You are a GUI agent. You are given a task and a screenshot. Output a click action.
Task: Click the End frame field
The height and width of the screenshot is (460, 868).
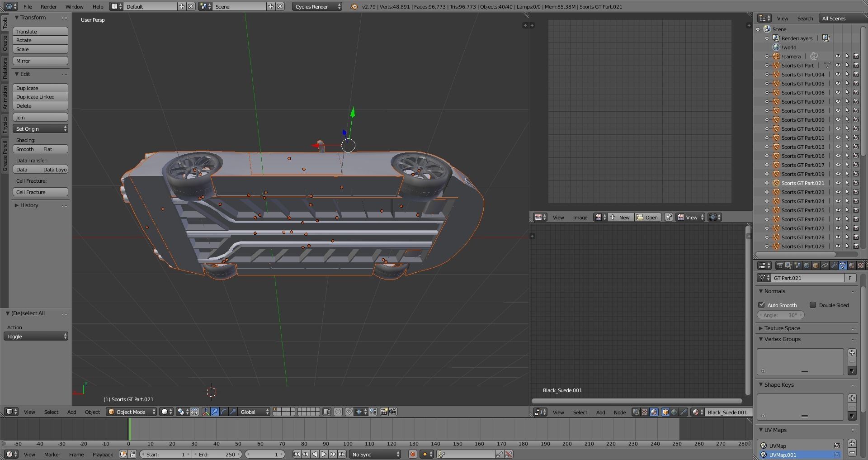tap(218, 454)
